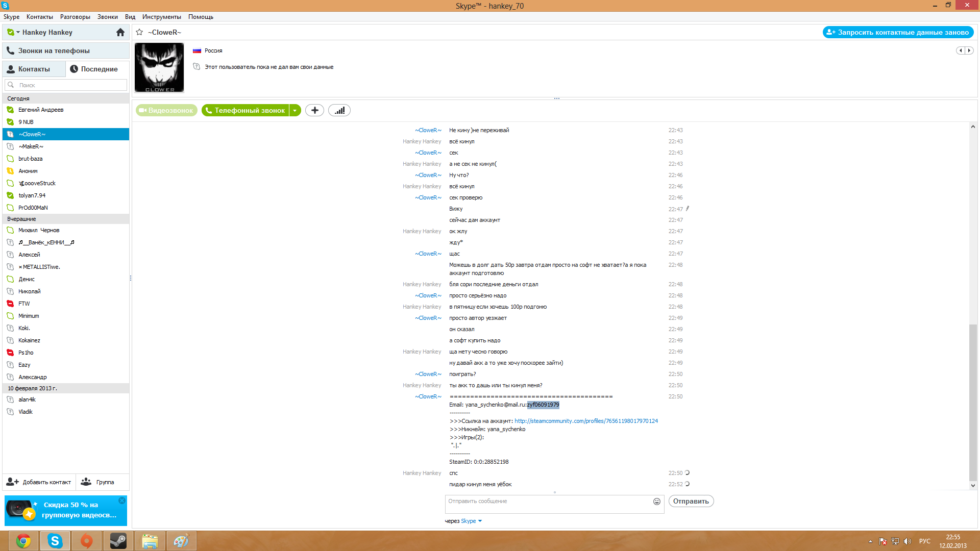Open the steamcommunity profile link
This screenshot has height=551, width=980.
(586, 421)
